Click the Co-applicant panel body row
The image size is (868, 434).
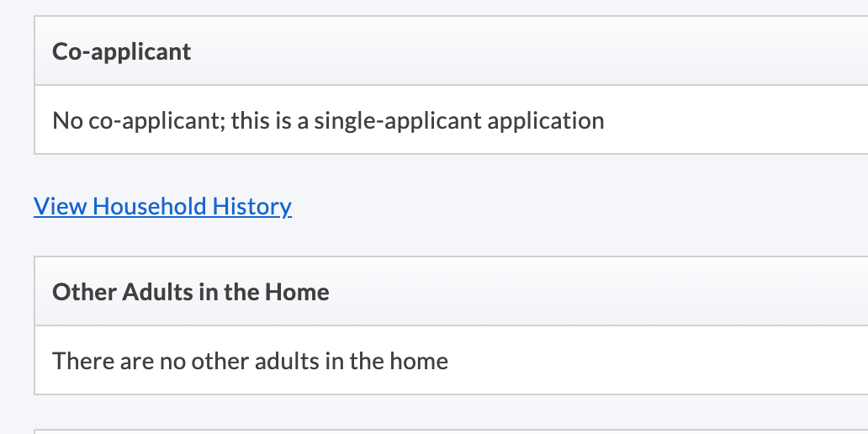pos(715,120)
